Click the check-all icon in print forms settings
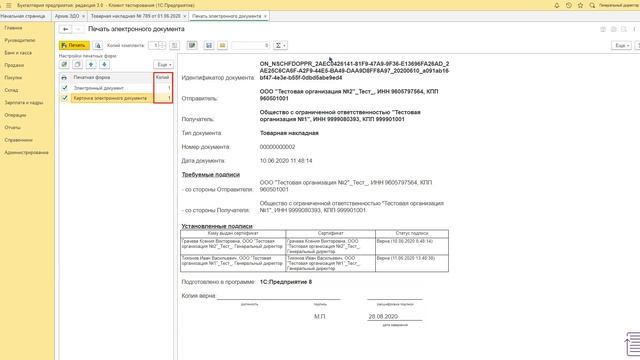Screen dimensions: 640x360 pos(64,64)
